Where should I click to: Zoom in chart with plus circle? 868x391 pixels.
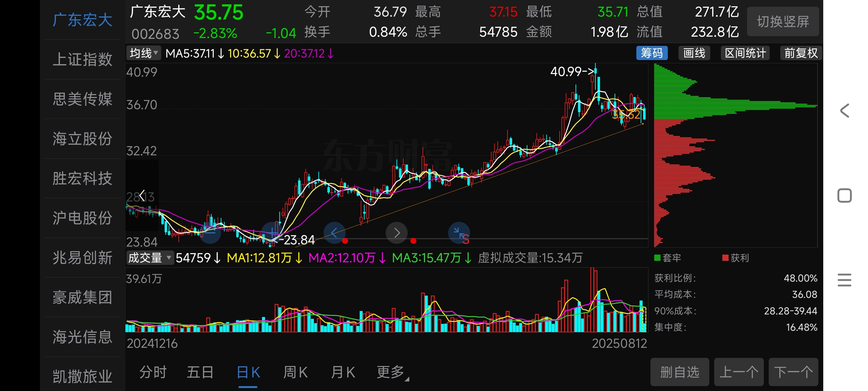[272, 233]
